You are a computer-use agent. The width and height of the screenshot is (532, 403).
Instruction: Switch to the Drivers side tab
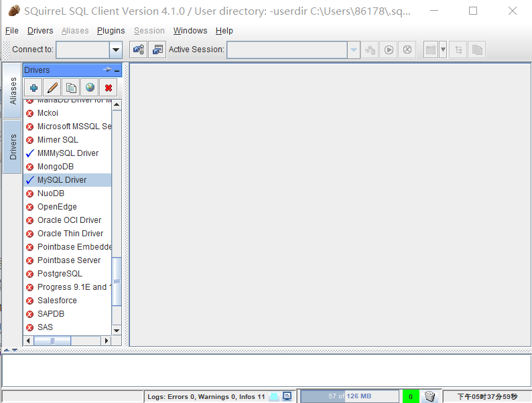[13, 147]
